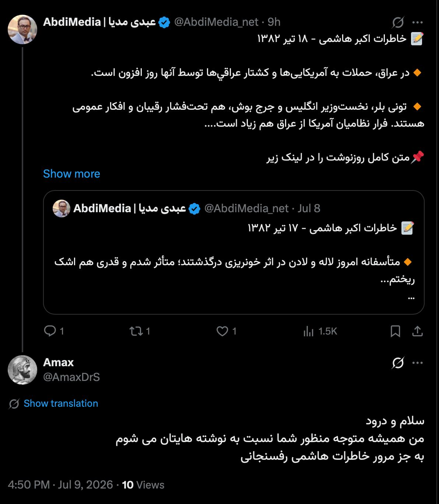Click avatar inside the quoted tweet
This screenshot has height=504, width=439.
[62, 209]
